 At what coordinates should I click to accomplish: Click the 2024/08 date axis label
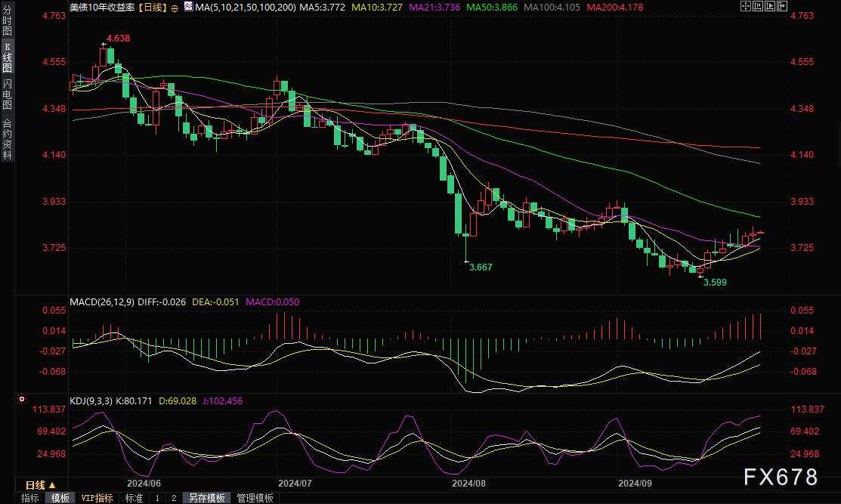coord(468,483)
